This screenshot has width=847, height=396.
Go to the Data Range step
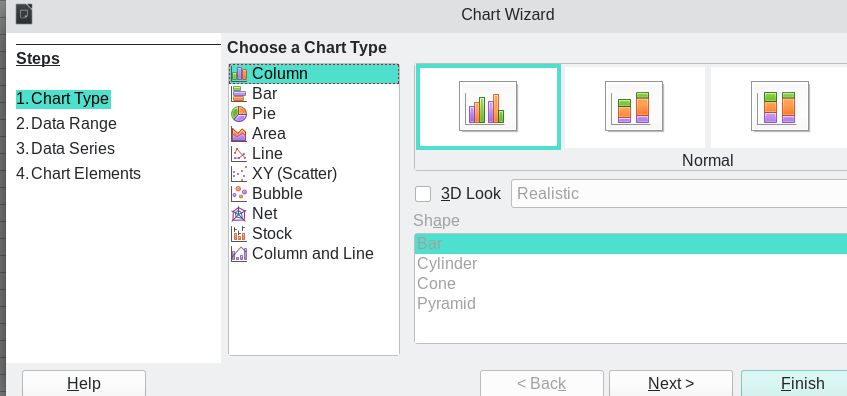[66, 124]
